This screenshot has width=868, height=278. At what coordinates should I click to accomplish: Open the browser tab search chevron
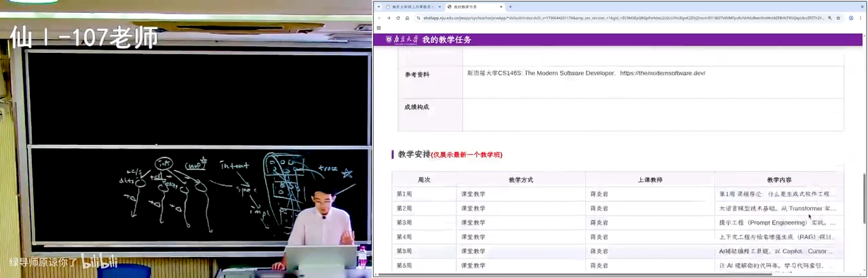[x=378, y=6]
